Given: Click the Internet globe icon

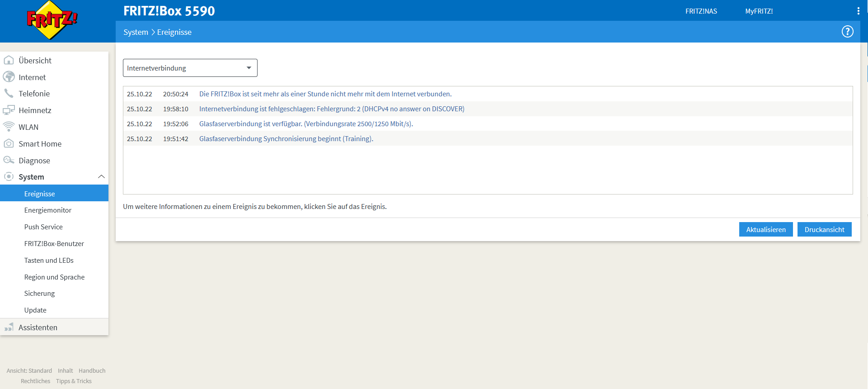Looking at the screenshot, I should tap(9, 77).
